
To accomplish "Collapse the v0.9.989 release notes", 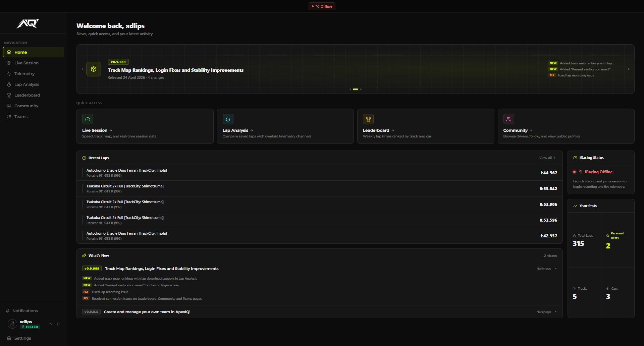I will [556, 269].
